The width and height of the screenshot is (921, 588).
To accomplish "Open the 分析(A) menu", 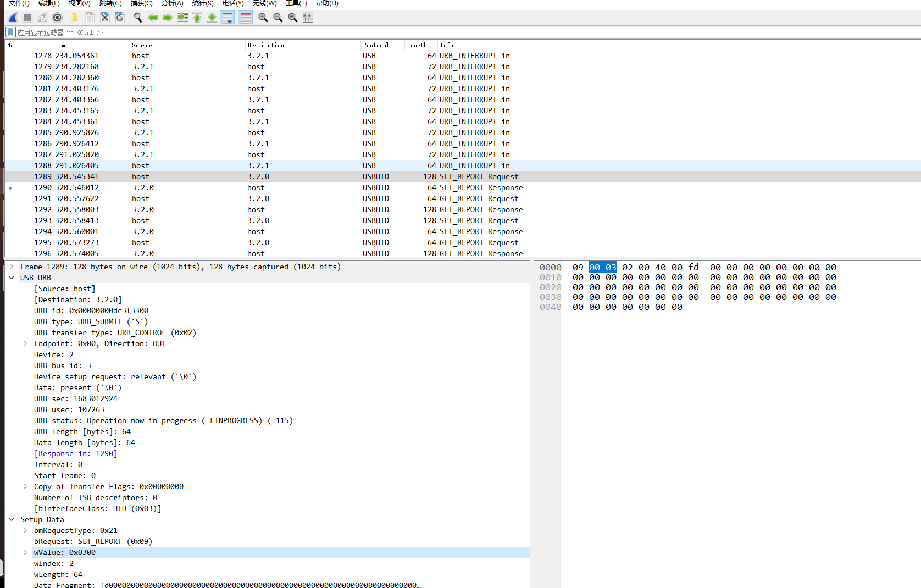I will point(173,3).
